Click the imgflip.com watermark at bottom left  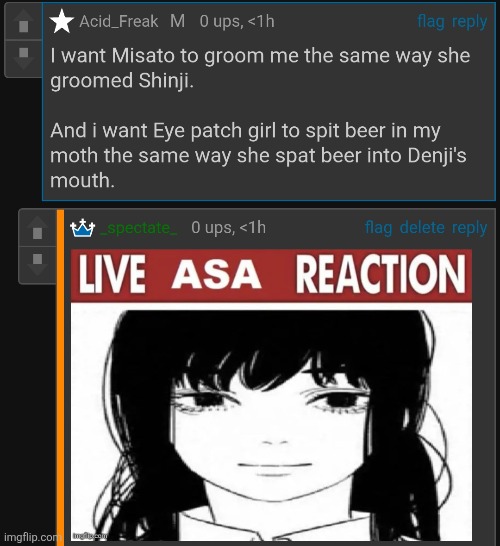[x=32, y=537]
